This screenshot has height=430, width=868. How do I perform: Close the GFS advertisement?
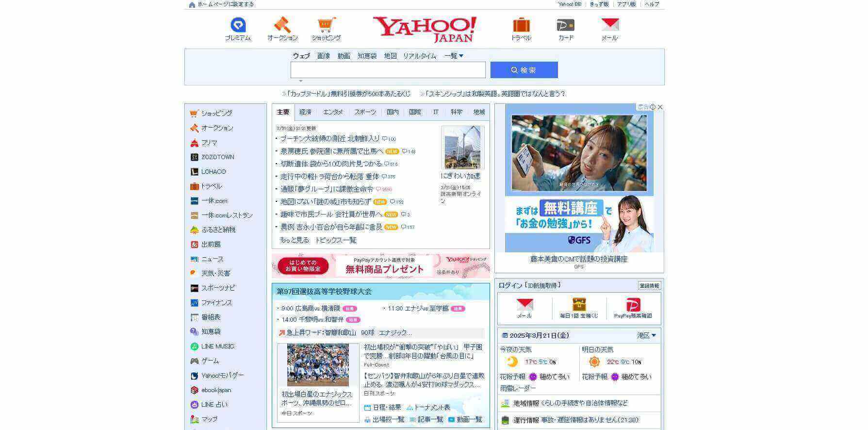pyautogui.click(x=660, y=107)
